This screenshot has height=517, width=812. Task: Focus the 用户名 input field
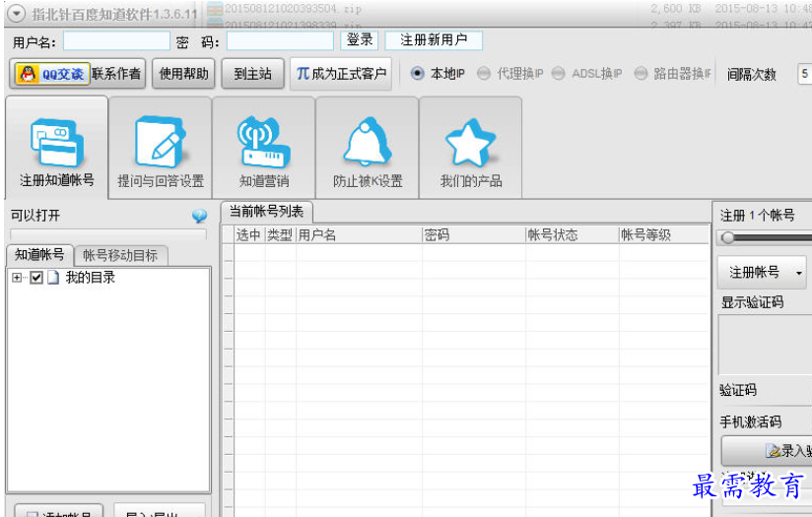116,41
